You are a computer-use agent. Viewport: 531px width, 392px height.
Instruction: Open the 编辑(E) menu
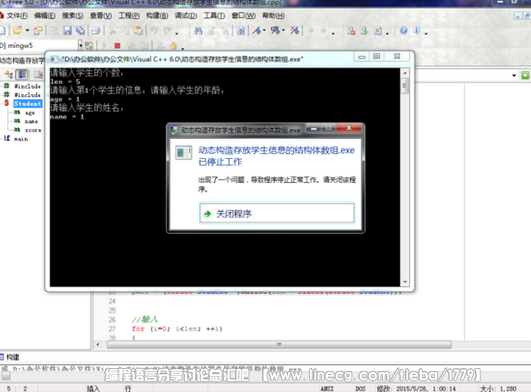tap(45, 16)
